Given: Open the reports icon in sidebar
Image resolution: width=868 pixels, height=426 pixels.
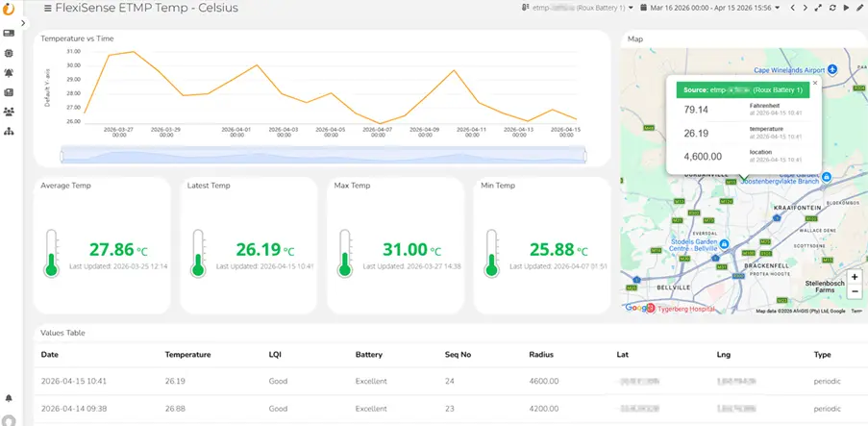Looking at the screenshot, I should pyautogui.click(x=9, y=92).
